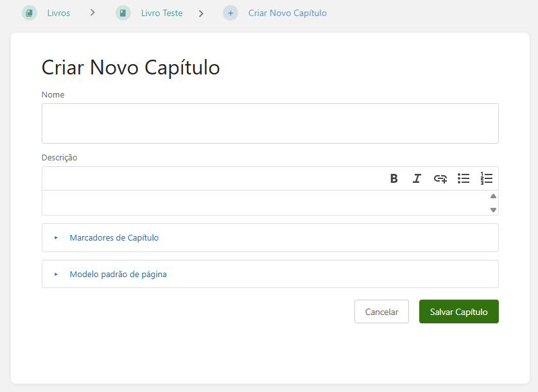Click the description scrollbar down arrow

tap(494, 210)
